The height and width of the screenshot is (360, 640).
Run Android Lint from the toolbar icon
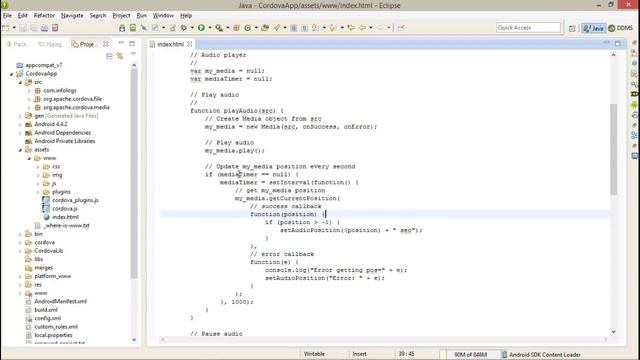[155, 28]
